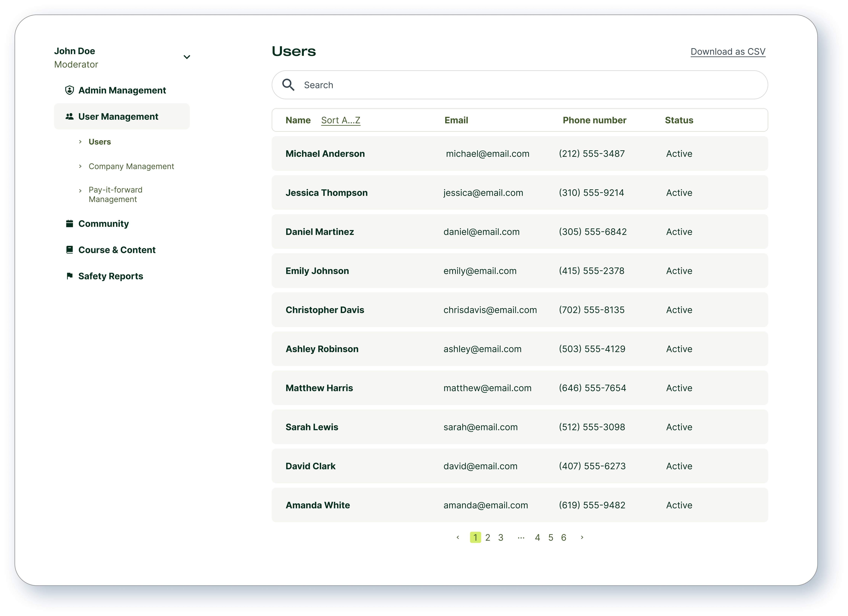Viewport: 848px width, 616px height.
Task: Go to page 5
Action: (551, 538)
